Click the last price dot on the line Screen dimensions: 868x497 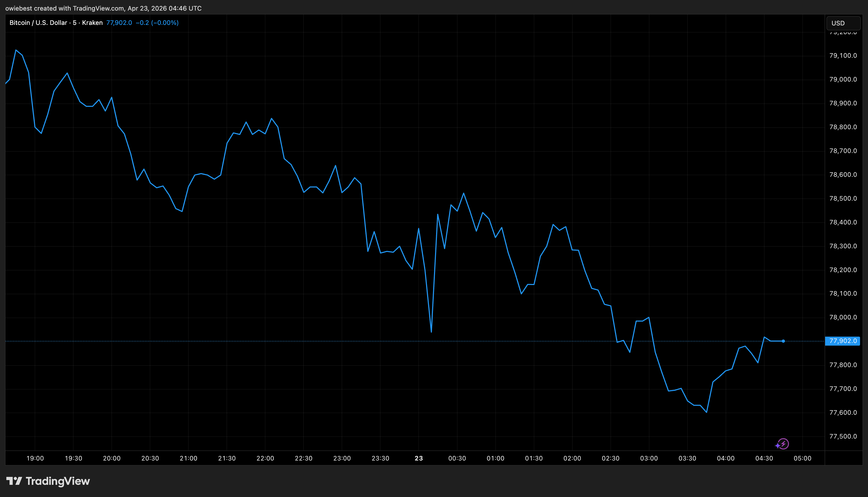tap(783, 341)
